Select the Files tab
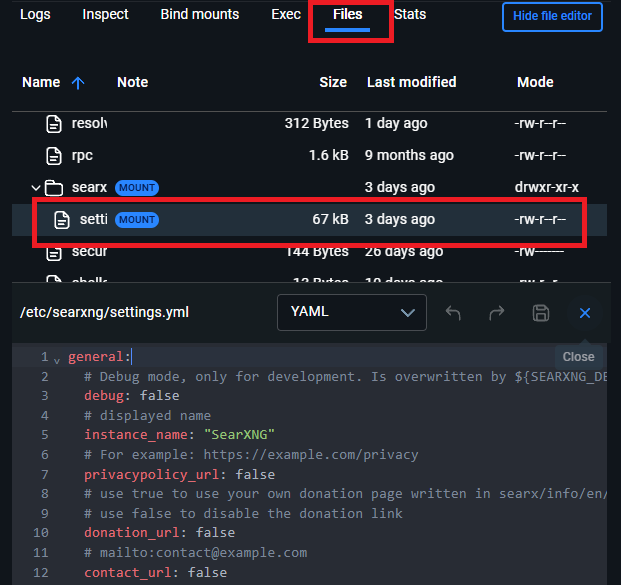This screenshot has height=585, width=621. pyautogui.click(x=347, y=14)
